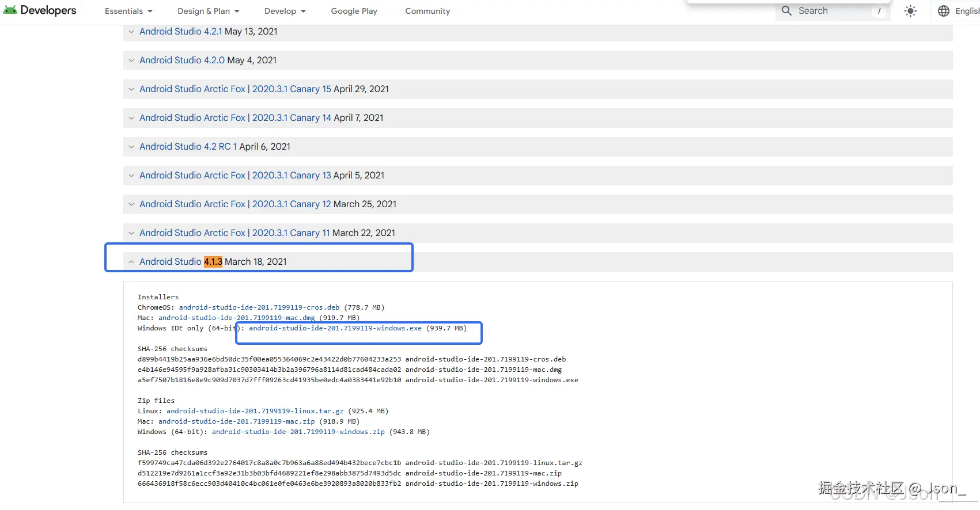Select checksum line for linux.tar.gz
The width and height of the screenshot is (980, 510).
[360, 463]
